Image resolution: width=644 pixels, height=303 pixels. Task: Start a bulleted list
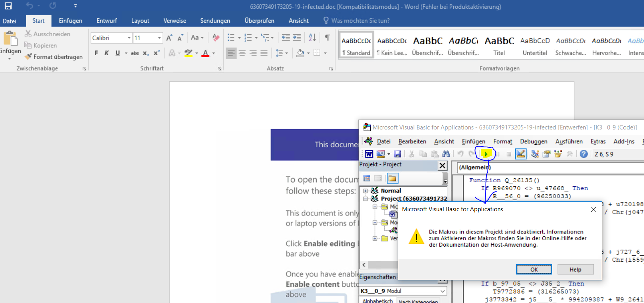point(231,38)
